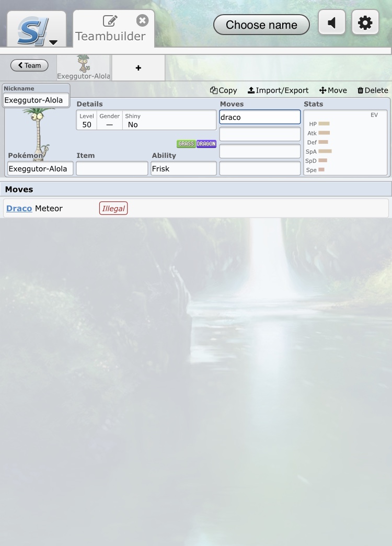Add a new Pokémon with the plus tab
This screenshot has height=546, width=392.
138,68
